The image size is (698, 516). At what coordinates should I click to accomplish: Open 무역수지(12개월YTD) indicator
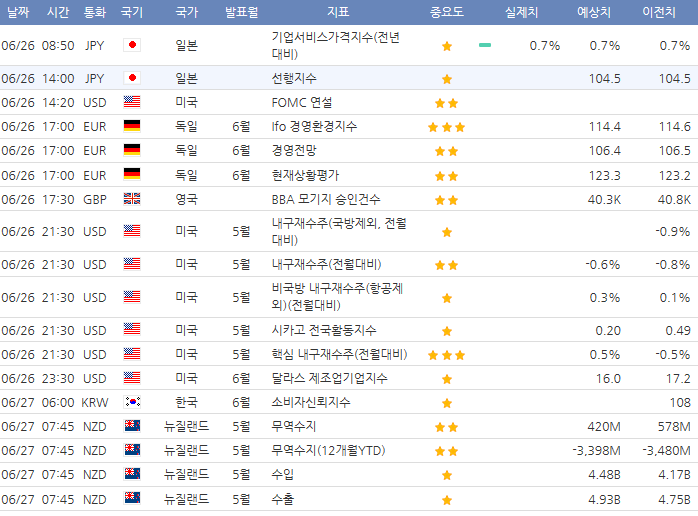pyautogui.click(x=328, y=450)
